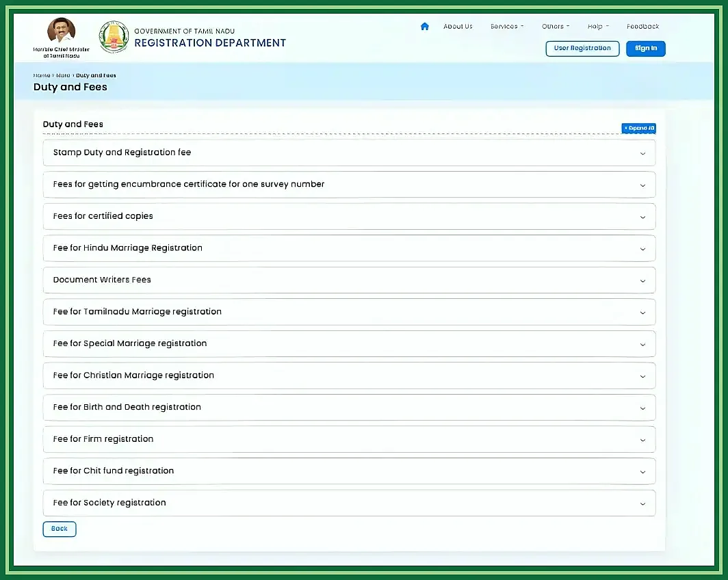
Task: Expand Fee for Society registration chevron
Action: (642, 503)
